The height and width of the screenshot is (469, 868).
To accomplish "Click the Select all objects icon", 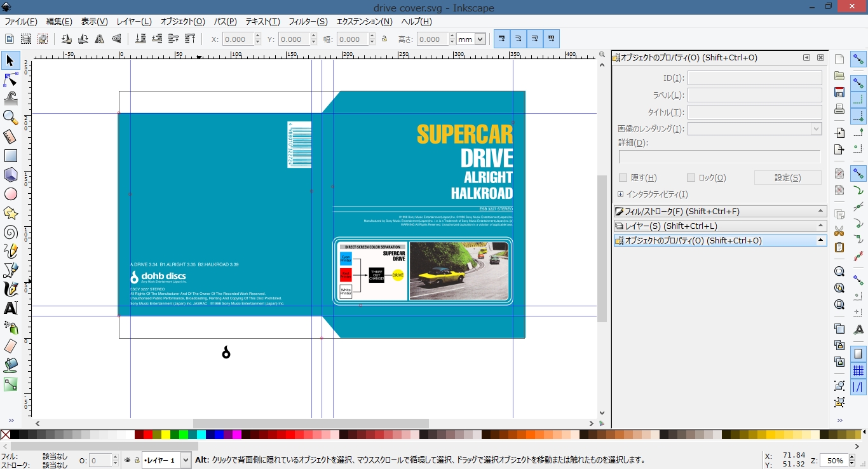I will (x=10, y=39).
